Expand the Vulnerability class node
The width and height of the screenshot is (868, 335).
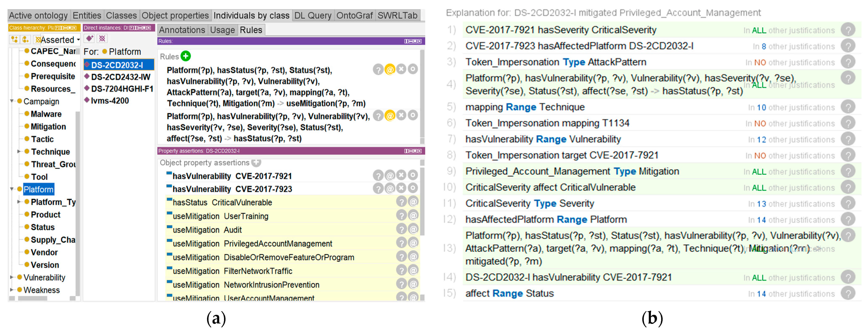coord(12,277)
